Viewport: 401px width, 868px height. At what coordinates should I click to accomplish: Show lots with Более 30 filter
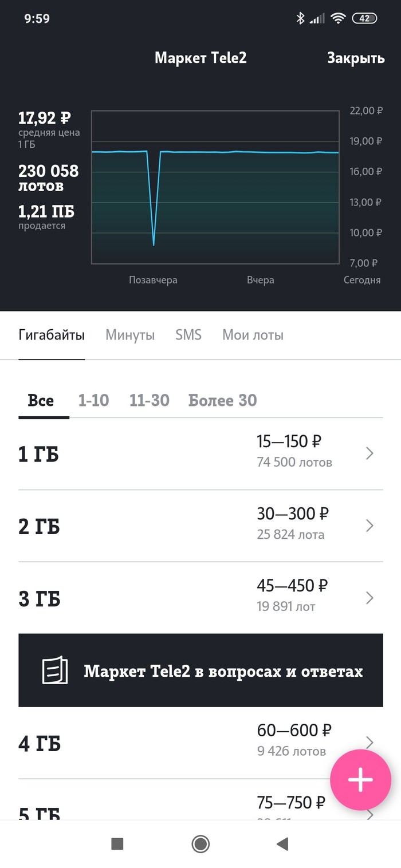point(222,400)
